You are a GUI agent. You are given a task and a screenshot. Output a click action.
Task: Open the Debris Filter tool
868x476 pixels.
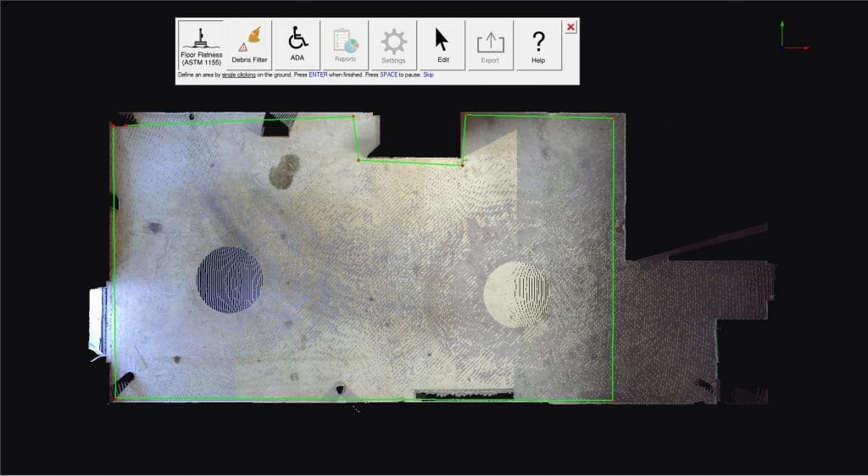(x=249, y=46)
